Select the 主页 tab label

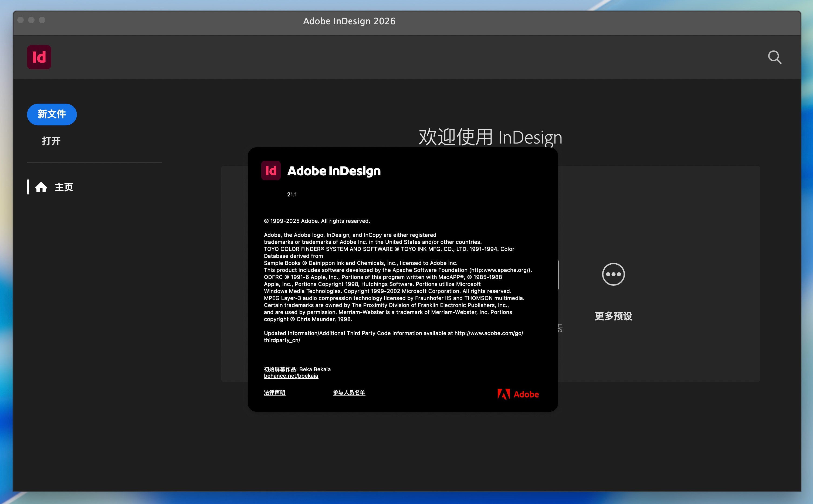click(64, 187)
